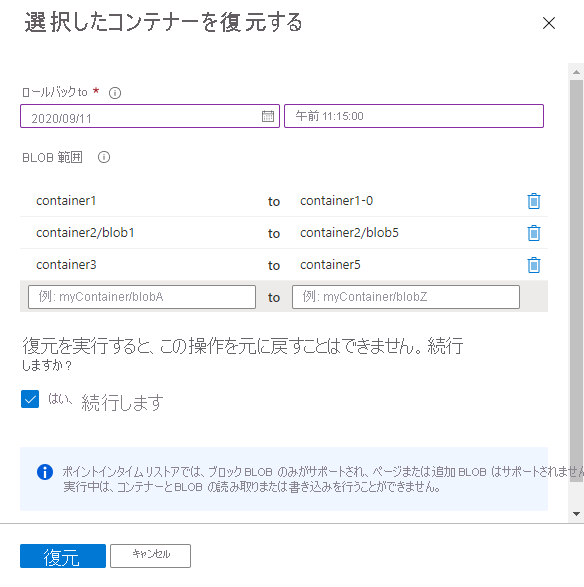The width and height of the screenshot is (584, 587).
Task: Delete the container2/blob1 to container2/blob5 range
Action: click(534, 233)
